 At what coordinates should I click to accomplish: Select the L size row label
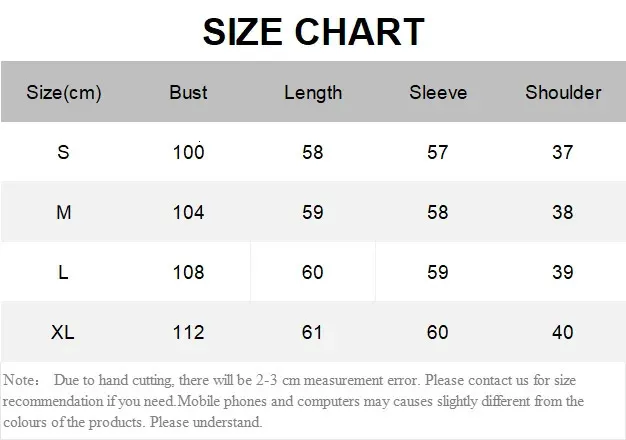[63, 272]
